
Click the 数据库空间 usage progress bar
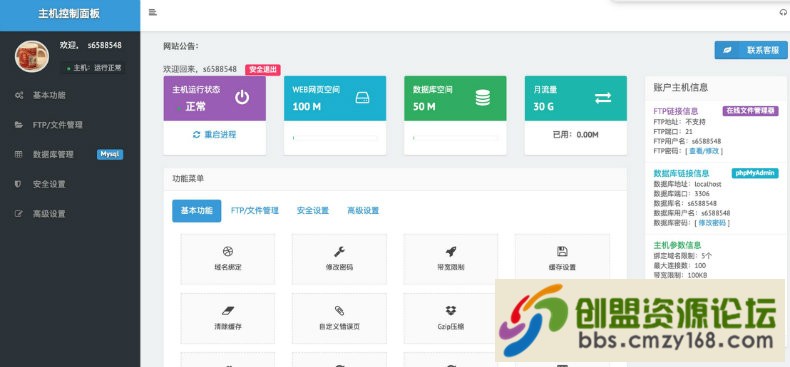coord(455,138)
